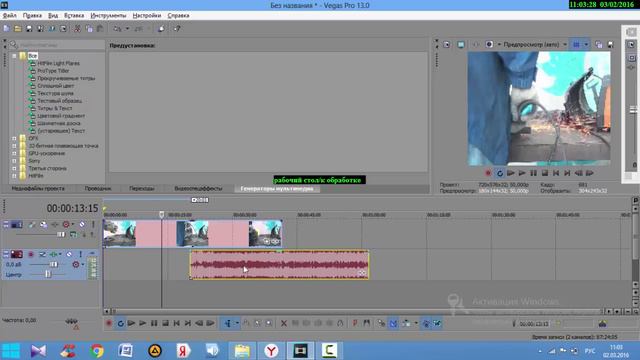Screen dimensions: 640x360
Task: Click Play From Start in timeline transport
Action: (131, 323)
